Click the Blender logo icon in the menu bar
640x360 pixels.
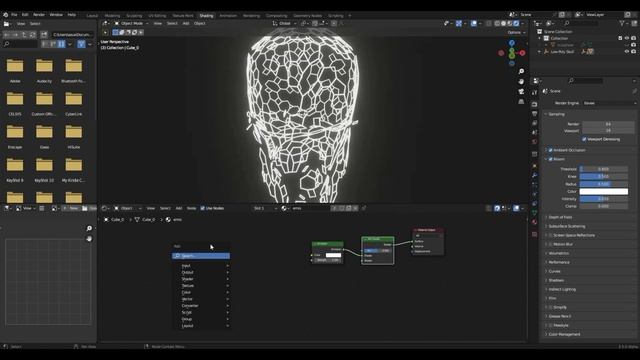(6, 15)
